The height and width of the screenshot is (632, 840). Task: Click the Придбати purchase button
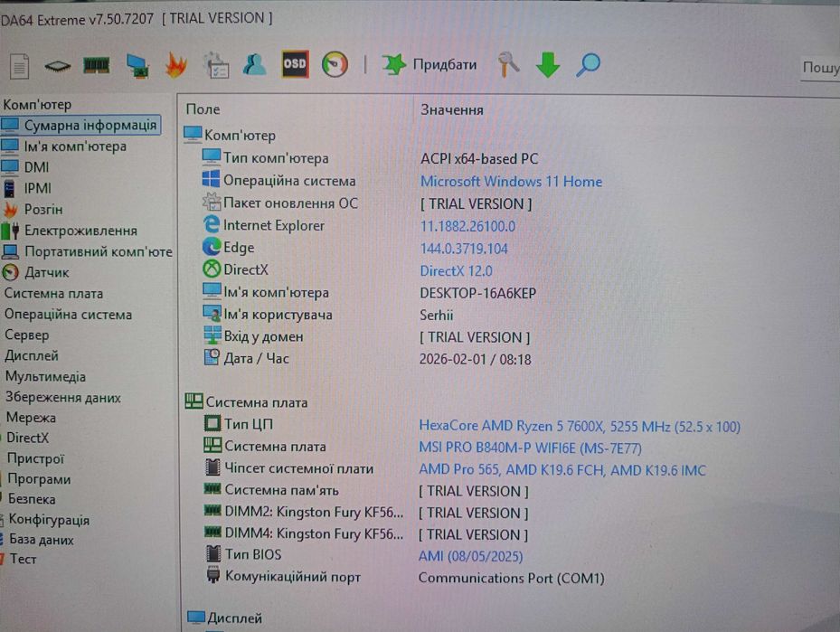(429, 65)
